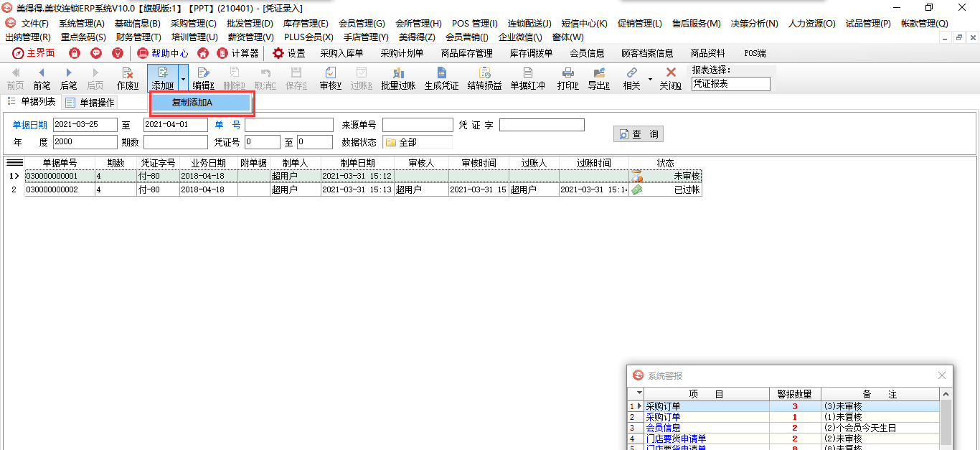Open 库存调拨单 shortcut
Image resolution: width=980 pixels, height=450 pixels.
tap(531, 53)
